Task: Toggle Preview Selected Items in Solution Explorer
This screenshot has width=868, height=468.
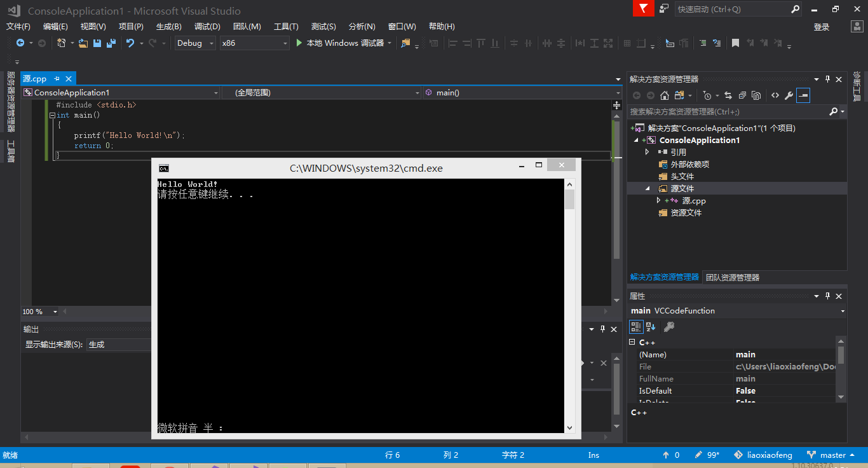Action: [x=803, y=95]
